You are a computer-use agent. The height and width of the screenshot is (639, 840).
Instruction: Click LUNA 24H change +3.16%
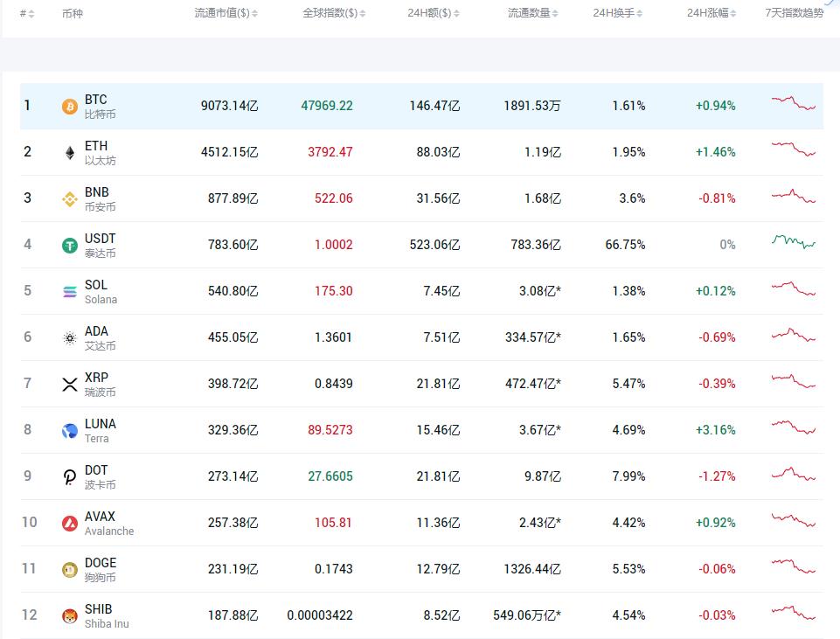(715, 430)
